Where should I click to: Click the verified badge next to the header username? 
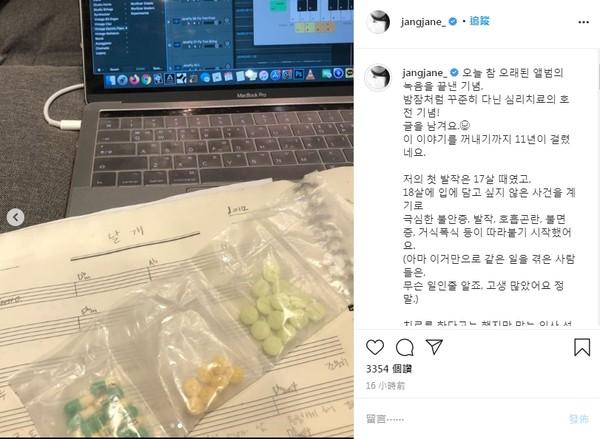coord(453,21)
